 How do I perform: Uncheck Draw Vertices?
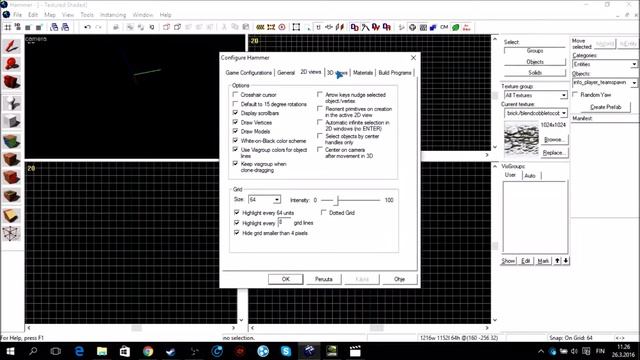click(235, 122)
